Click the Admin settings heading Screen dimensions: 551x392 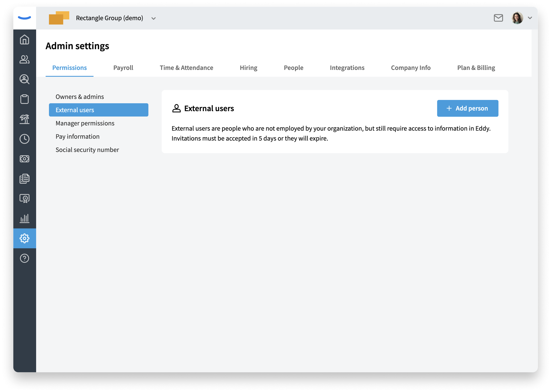pyautogui.click(x=77, y=46)
